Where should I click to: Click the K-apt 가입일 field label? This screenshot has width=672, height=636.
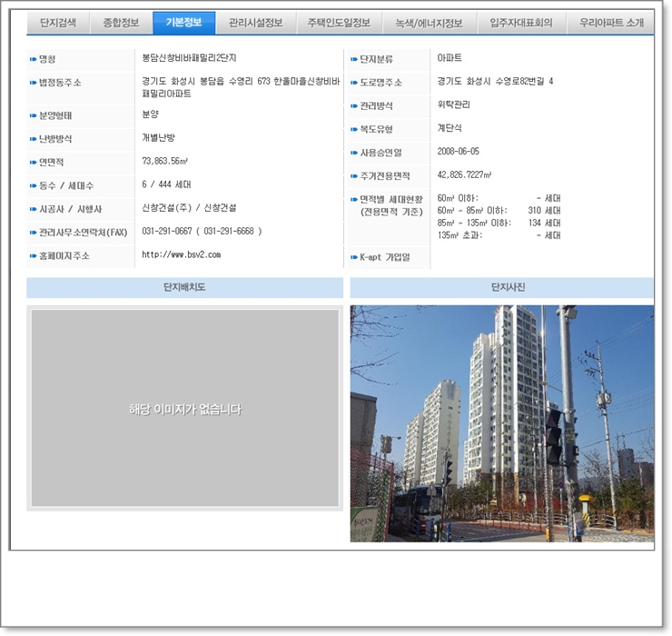(x=385, y=257)
